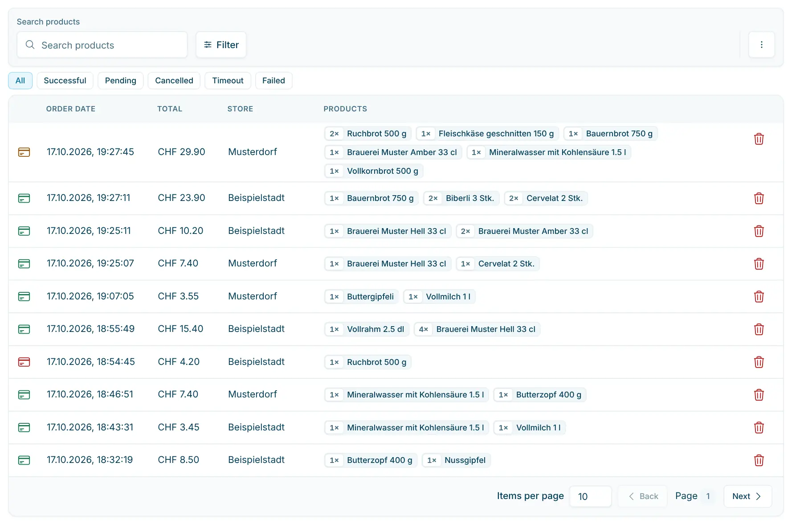
Task: Delete the failed CHF 4.20 order
Action: click(759, 362)
